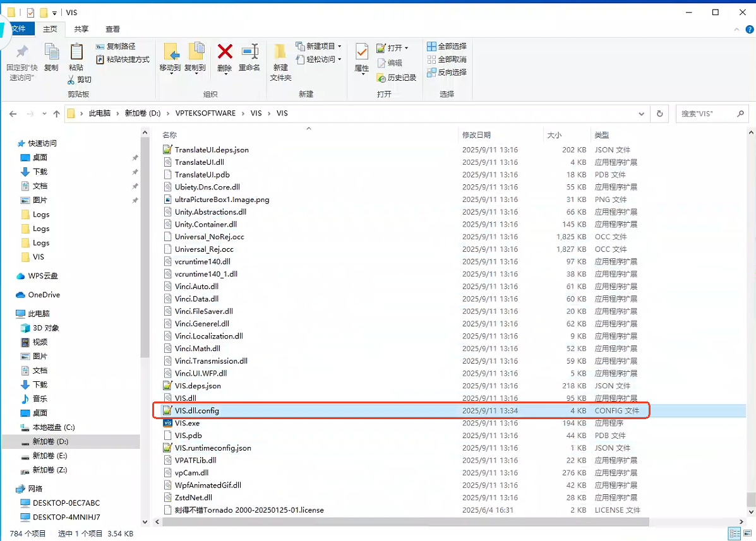
Task: Select Local Disk (C:) in navigation pane
Action: [53, 427]
